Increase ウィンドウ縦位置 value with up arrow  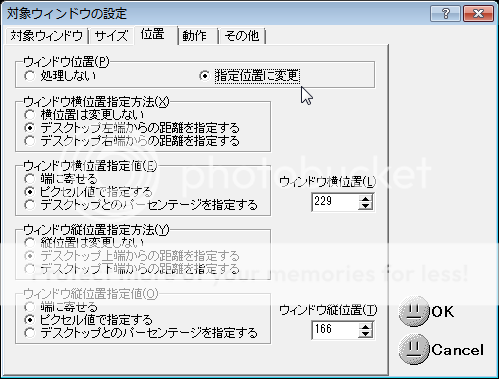[x=365, y=326]
